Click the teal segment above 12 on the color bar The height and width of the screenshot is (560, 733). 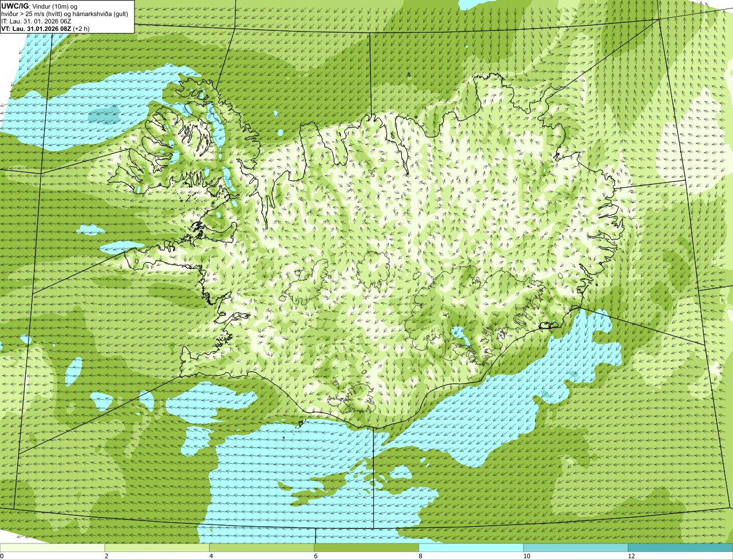click(680, 547)
